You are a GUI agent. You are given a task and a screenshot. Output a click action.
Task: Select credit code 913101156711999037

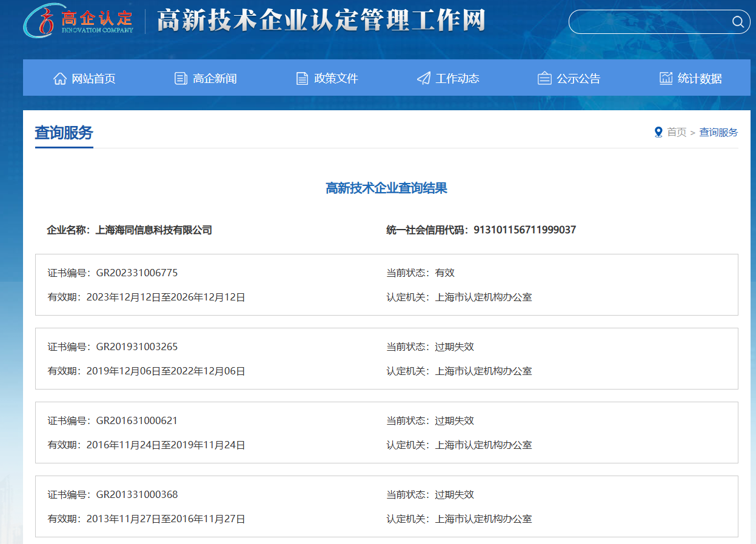point(524,230)
